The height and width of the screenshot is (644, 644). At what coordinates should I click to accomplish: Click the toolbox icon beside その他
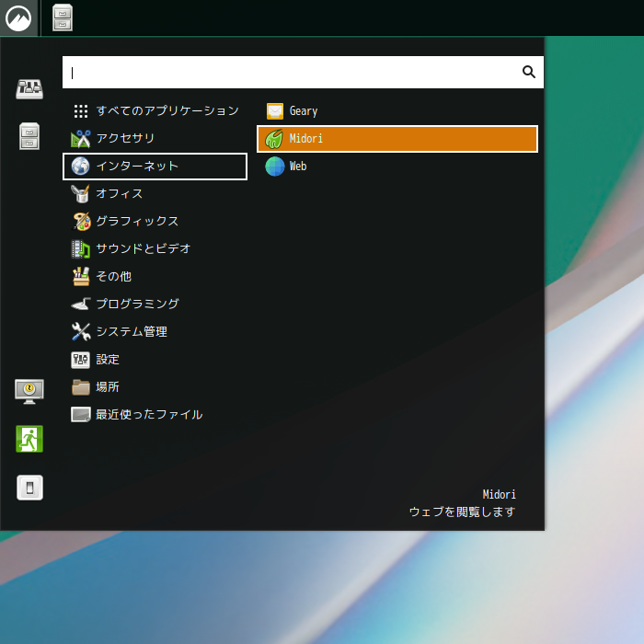81,276
